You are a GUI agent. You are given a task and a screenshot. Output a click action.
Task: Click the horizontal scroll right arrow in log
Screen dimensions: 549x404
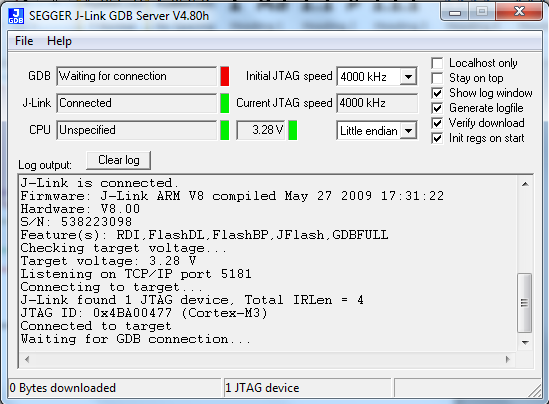click(508, 359)
